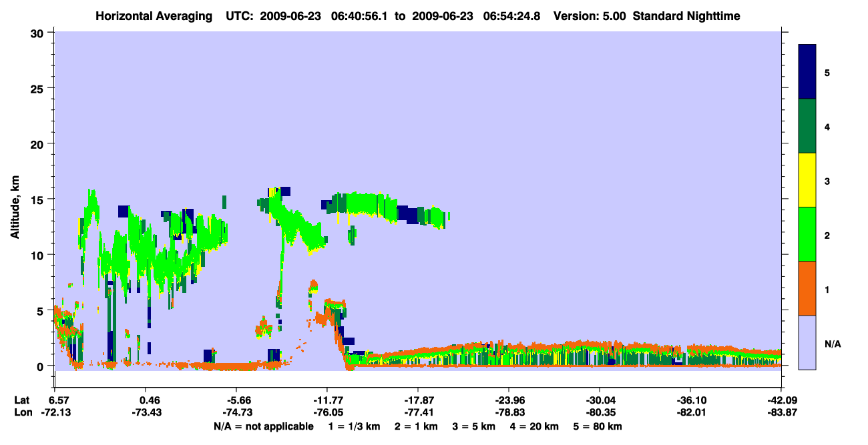The width and height of the screenshot is (868, 445).
Task: Click legend text '5 = 80 km'
Action: pyautogui.click(x=598, y=426)
